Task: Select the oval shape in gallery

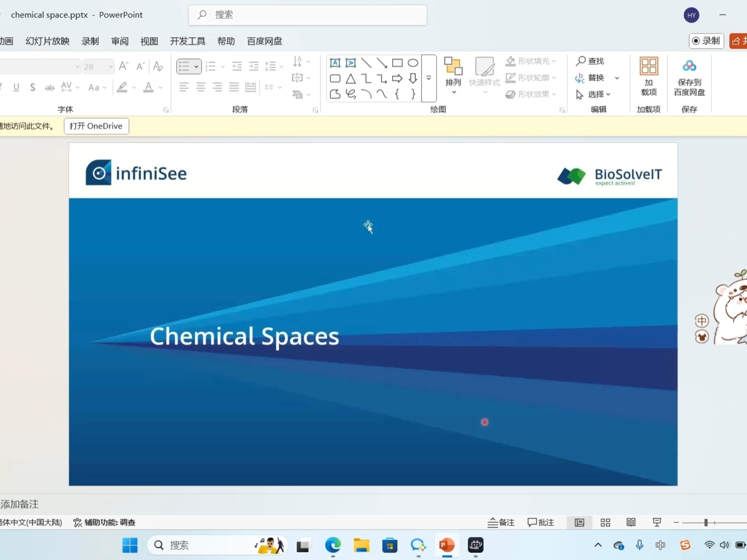Action: point(413,63)
